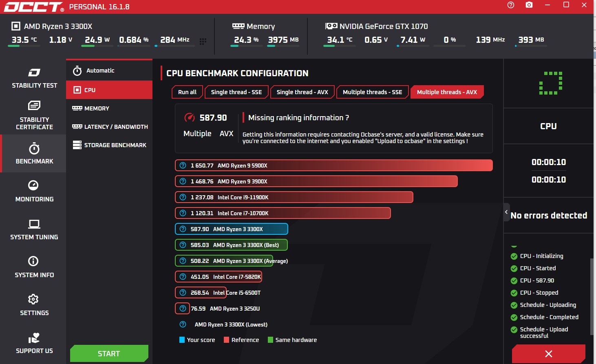
Task: Open the grid dots icon beside CPU stats
Action: click(203, 41)
